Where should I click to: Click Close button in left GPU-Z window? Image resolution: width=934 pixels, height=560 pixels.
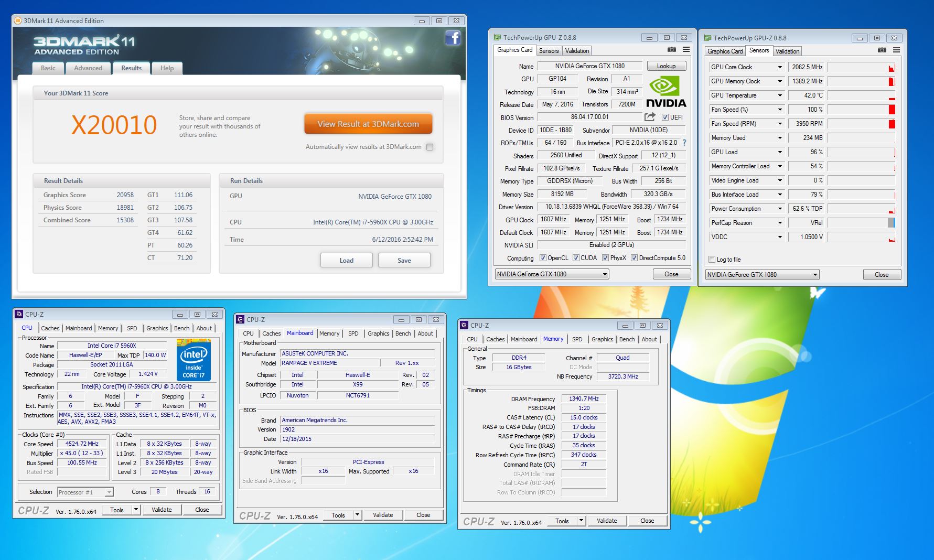pos(671,274)
